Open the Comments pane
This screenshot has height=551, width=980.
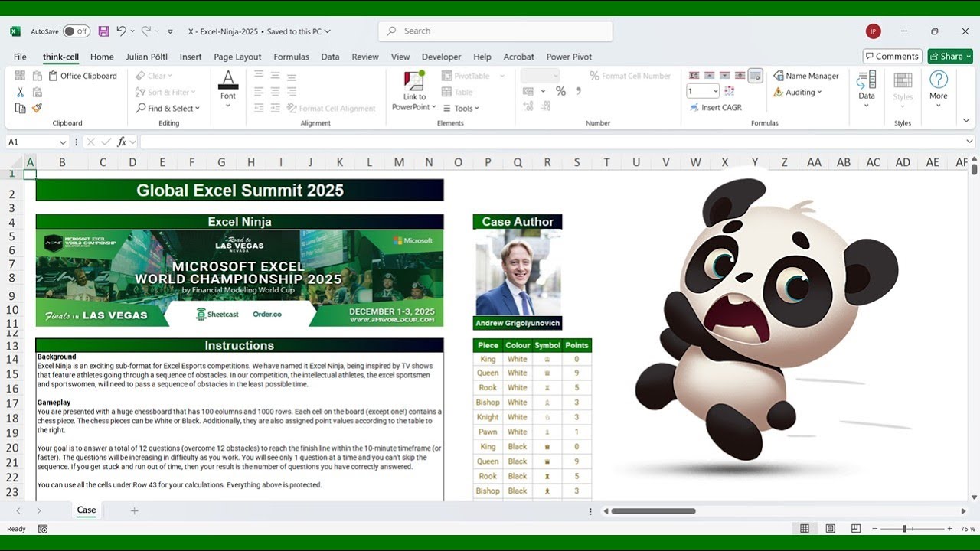892,56
